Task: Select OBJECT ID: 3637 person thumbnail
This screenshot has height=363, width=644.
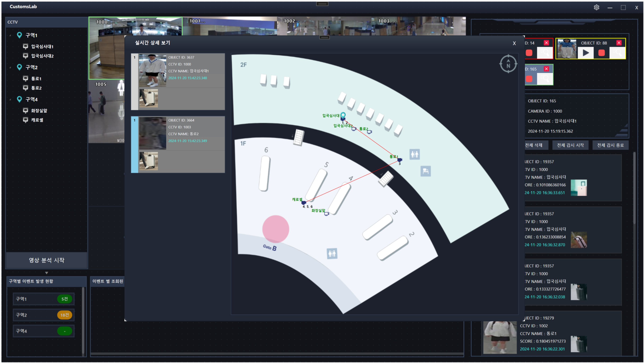Action: click(152, 71)
